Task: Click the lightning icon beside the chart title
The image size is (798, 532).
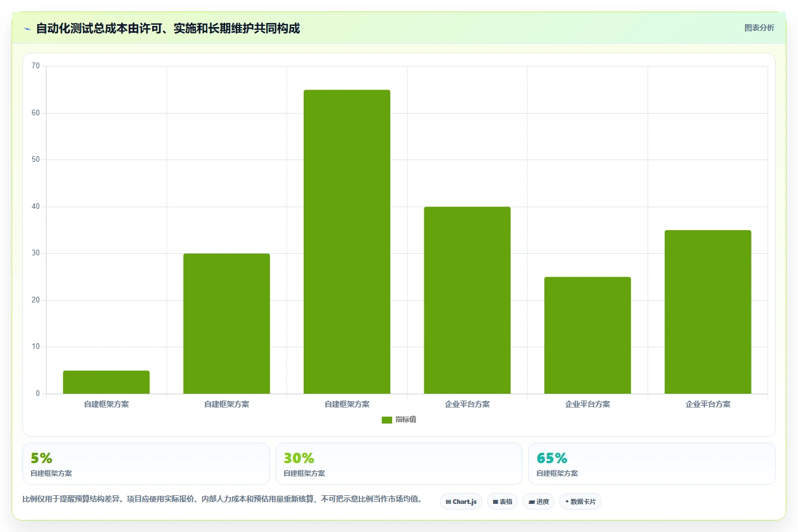Action: click(27, 29)
